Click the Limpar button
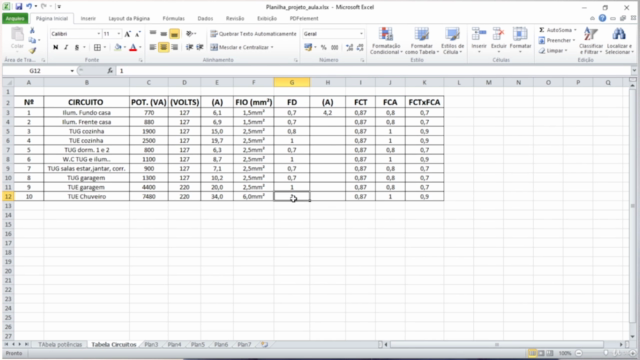The height and width of the screenshot is (360, 640). 553,51
